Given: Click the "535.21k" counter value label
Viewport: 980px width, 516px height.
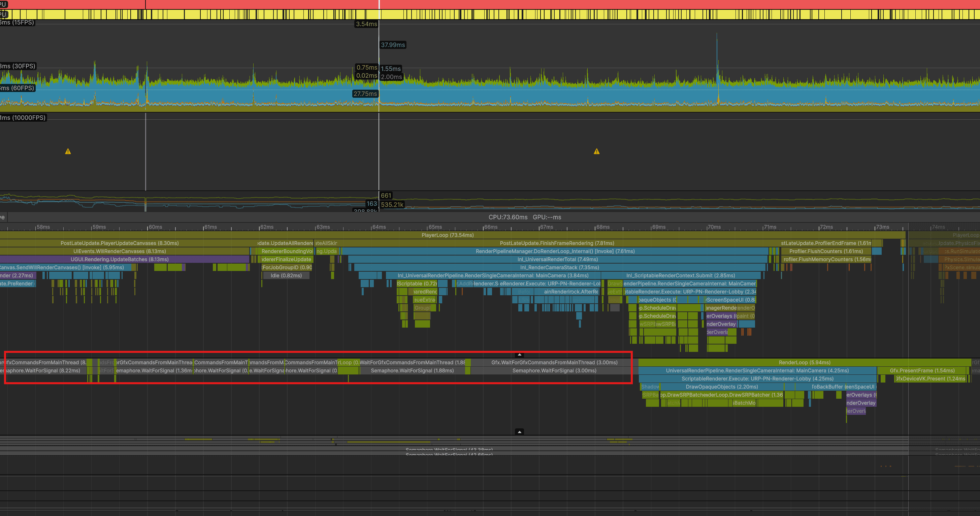Looking at the screenshot, I should [x=392, y=205].
